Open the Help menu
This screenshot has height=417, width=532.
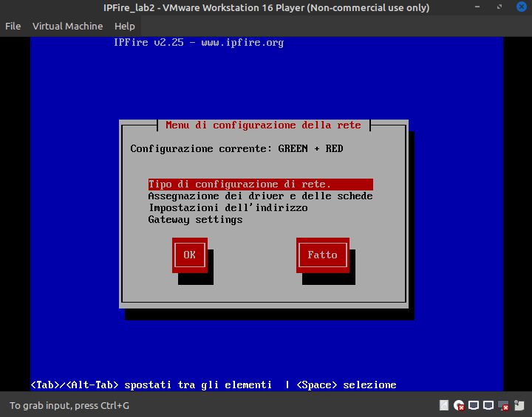(x=125, y=26)
